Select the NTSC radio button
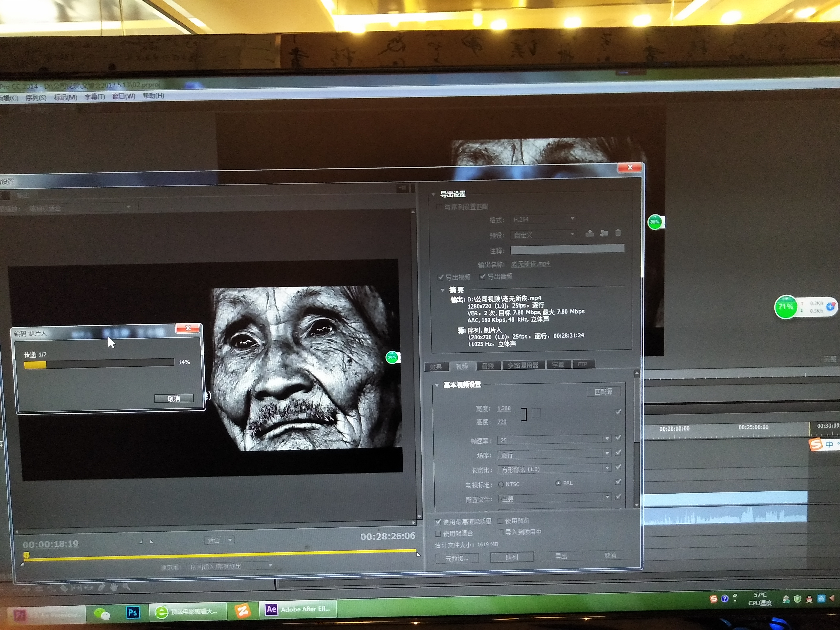This screenshot has height=630, width=840. click(x=501, y=485)
